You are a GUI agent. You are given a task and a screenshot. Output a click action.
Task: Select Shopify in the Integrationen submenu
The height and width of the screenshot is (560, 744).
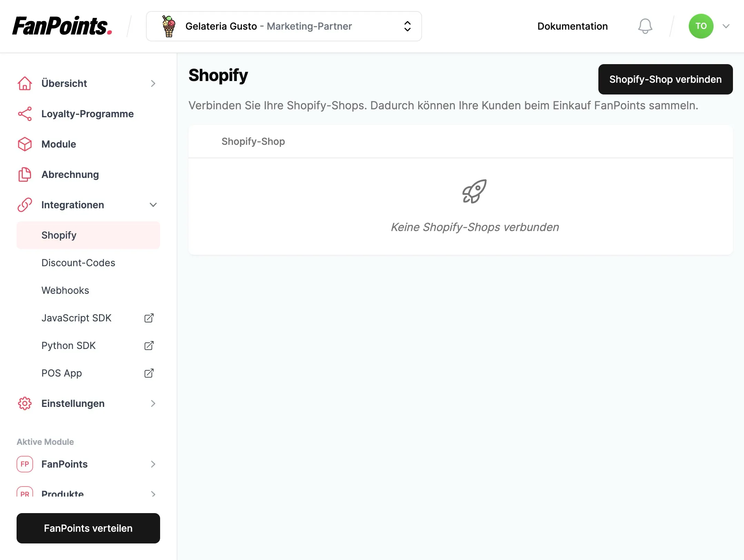click(88, 235)
